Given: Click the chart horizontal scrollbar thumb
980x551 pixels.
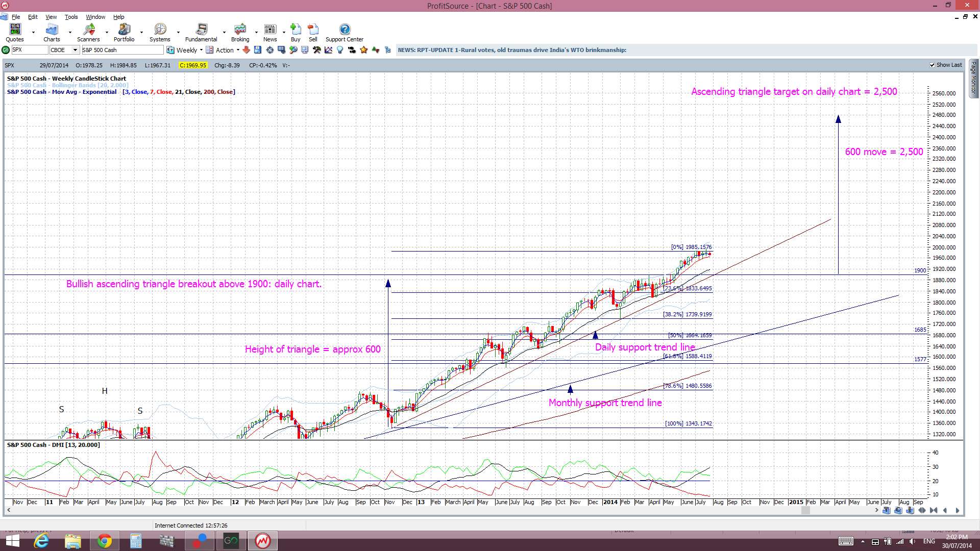Looking at the screenshot, I should point(805,510).
